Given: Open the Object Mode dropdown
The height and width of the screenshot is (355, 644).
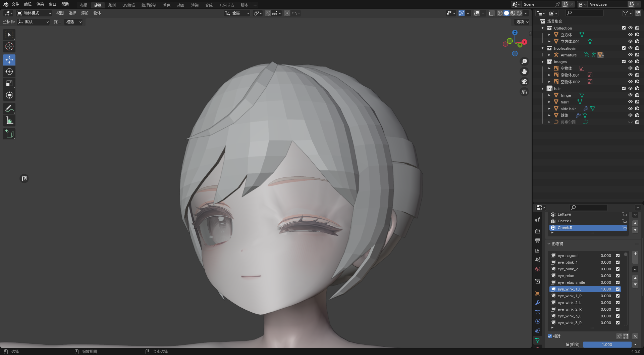Looking at the screenshot, I should (x=34, y=13).
